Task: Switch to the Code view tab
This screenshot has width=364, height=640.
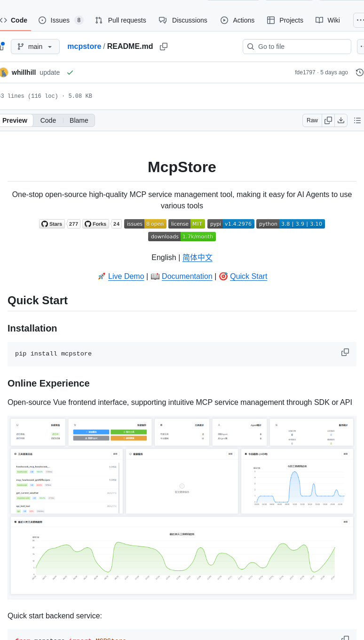Action: (48, 120)
